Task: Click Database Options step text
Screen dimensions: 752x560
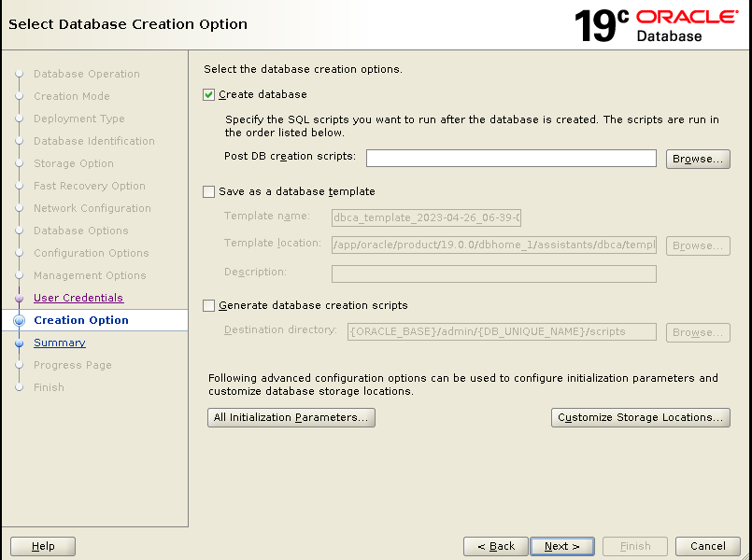Action: pyautogui.click(x=81, y=231)
